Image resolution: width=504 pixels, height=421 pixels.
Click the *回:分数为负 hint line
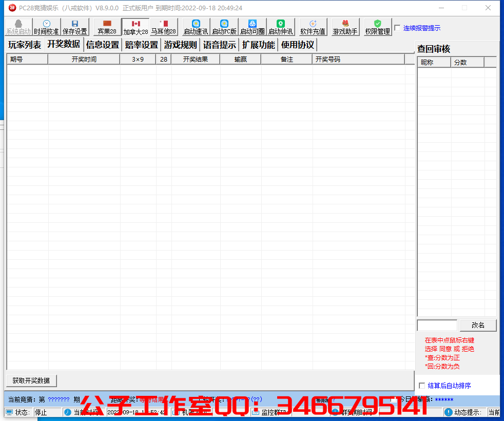(442, 367)
